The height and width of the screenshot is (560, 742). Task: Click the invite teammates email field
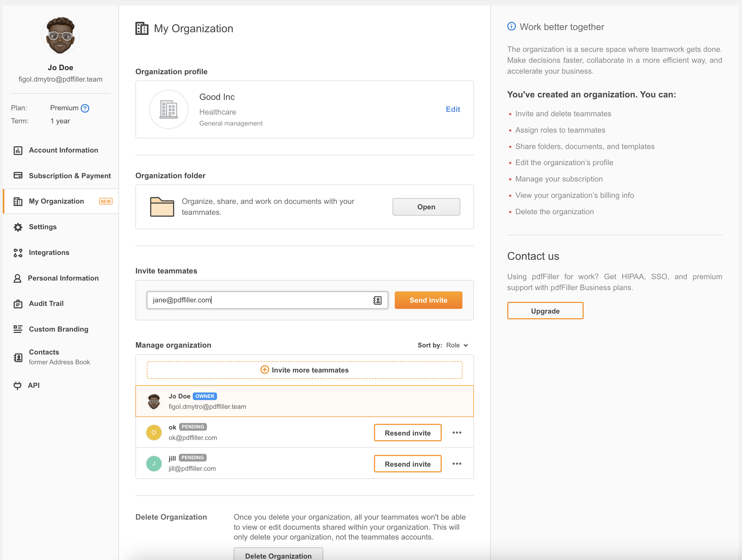pos(258,300)
